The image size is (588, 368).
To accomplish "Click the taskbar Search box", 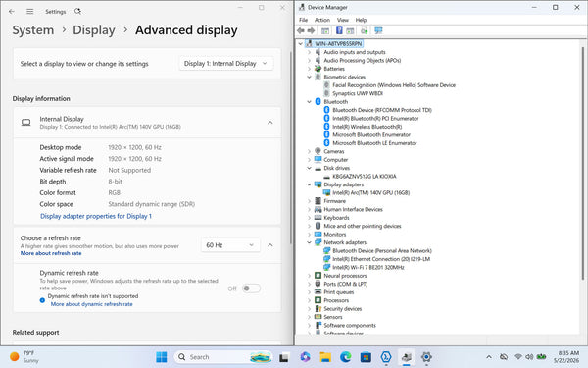I will tap(223, 357).
